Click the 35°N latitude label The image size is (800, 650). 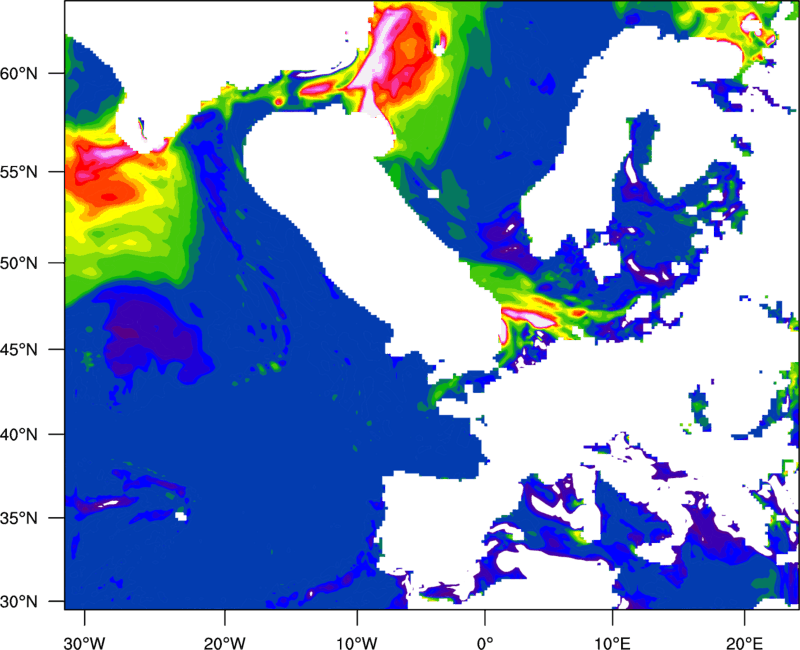[x=19, y=518]
